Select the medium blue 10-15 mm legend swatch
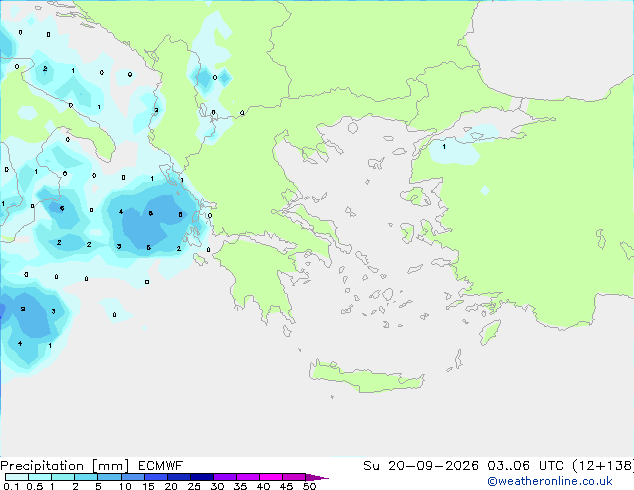This screenshot has height=490, width=634. click(x=133, y=477)
